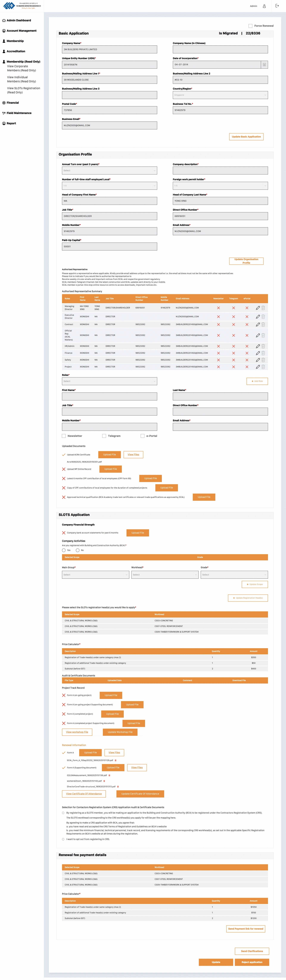This screenshot has width=286, height=980.
Task: Click the Reject application button
Action: [252, 962]
